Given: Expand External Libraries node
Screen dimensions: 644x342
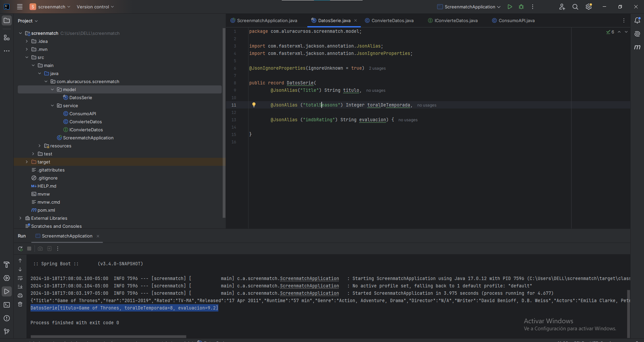Looking at the screenshot, I should tap(20, 218).
